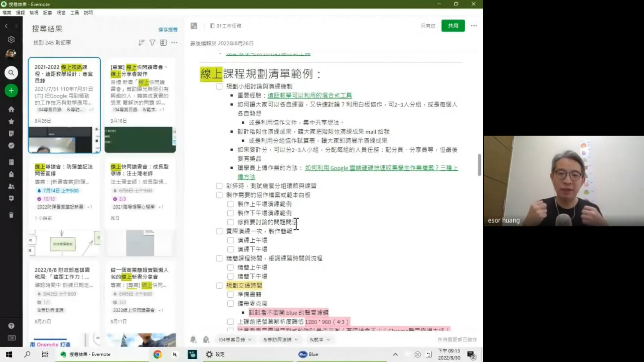Click the filter funnel icon
This screenshot has width=644, height=362.
[x=152, y=43]
